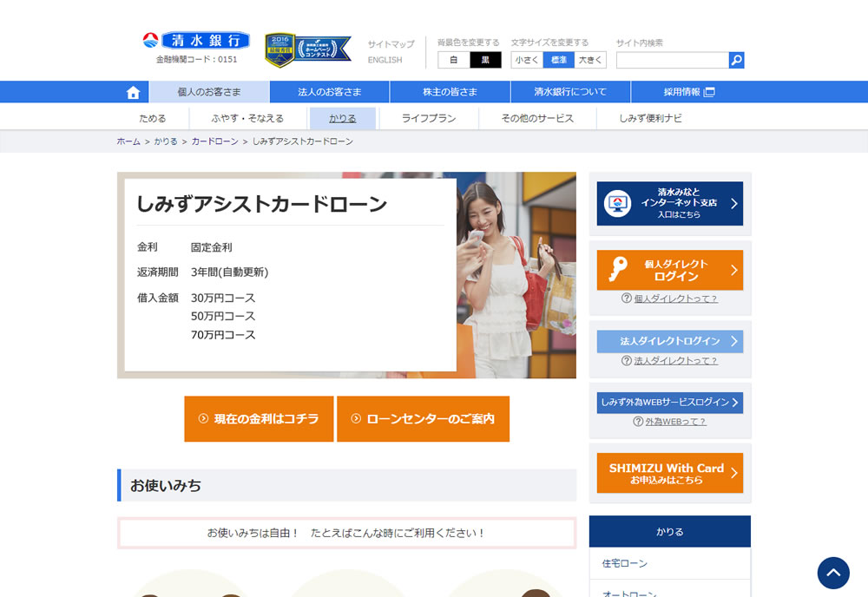Open the 個人ダイレクトって？ help link
This screenshot has width=868, height=597.
675,298
